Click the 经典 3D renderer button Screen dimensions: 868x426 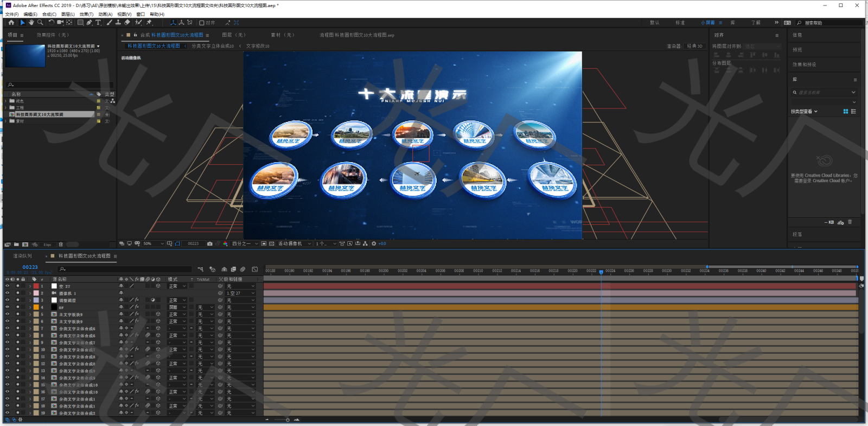pyautogui.click(x=694, y=46)
